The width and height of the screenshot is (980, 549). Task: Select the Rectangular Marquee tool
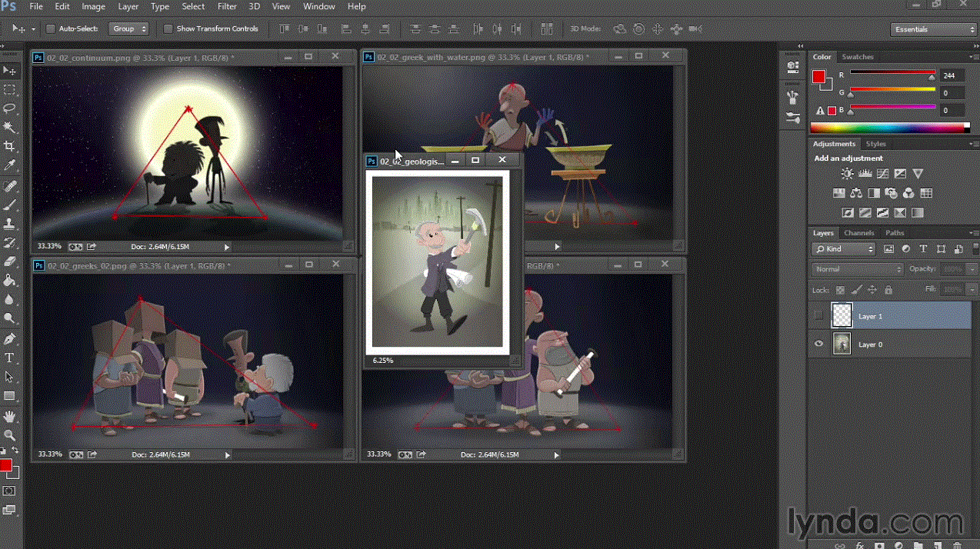pyautogui.click(x=10, y=90)
